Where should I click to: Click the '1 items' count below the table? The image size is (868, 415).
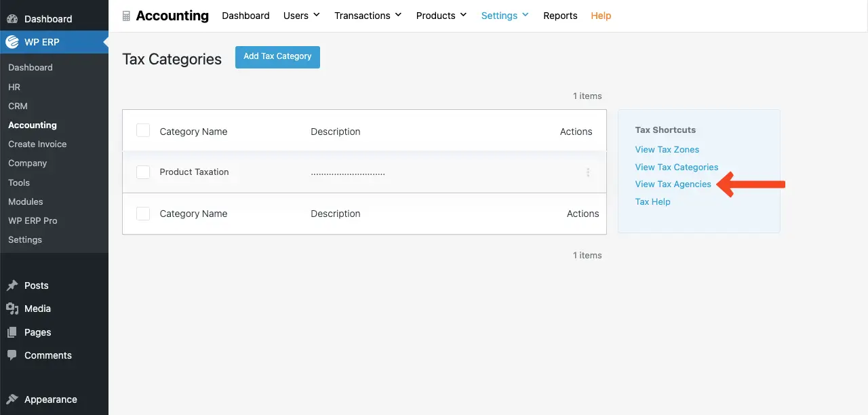(587, 255)
